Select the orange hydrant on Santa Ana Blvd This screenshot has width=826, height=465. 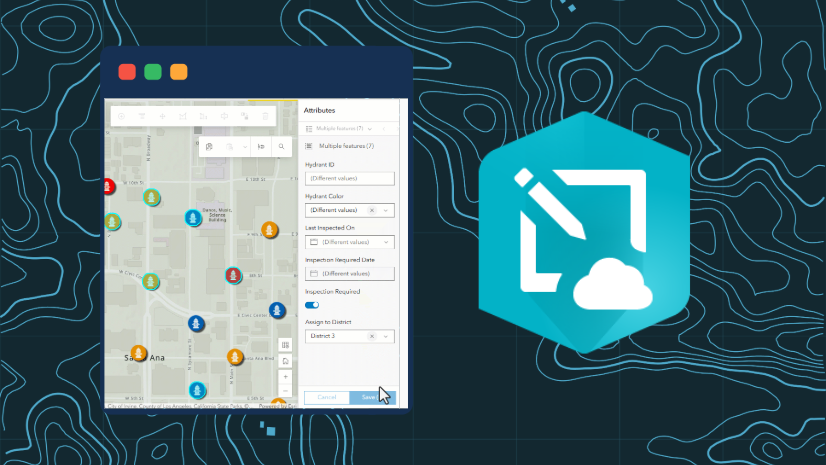[x=235, y=357]
